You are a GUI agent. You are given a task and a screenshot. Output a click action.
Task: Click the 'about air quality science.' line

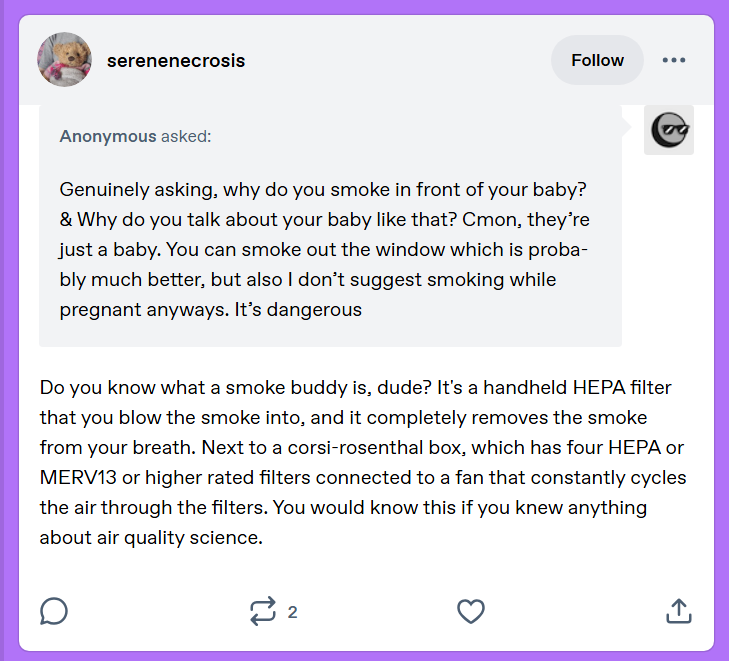tap(151, 538)
